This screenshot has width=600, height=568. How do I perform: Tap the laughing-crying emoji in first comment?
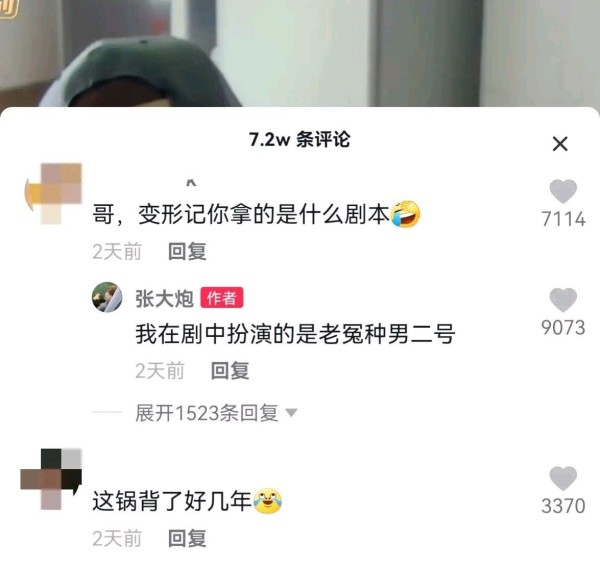pyautogui.click(x=405, y=214)
